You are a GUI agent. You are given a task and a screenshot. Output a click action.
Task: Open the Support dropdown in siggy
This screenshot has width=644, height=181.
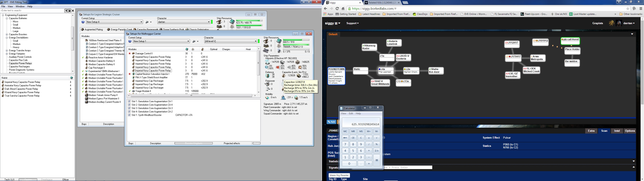point(353,23)
